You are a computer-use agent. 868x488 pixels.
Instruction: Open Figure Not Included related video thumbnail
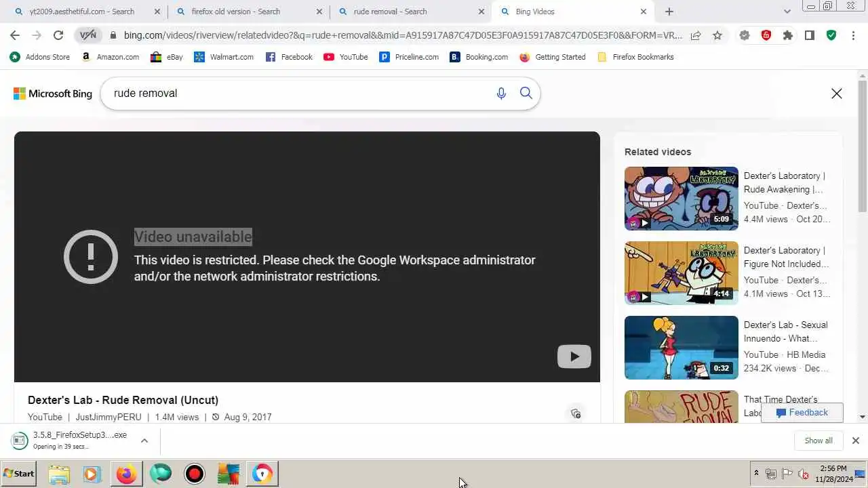[x=682, y=273]
